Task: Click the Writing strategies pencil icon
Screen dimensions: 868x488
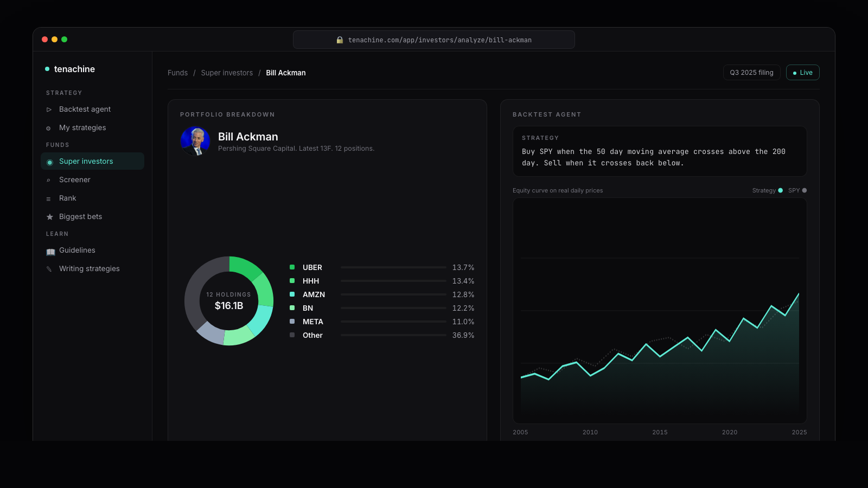Action: [x=49, y=269]
